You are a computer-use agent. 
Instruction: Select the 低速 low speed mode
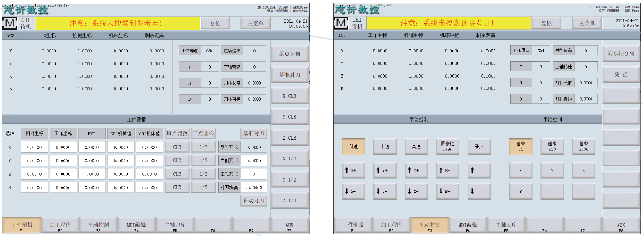tap(353, 147)
